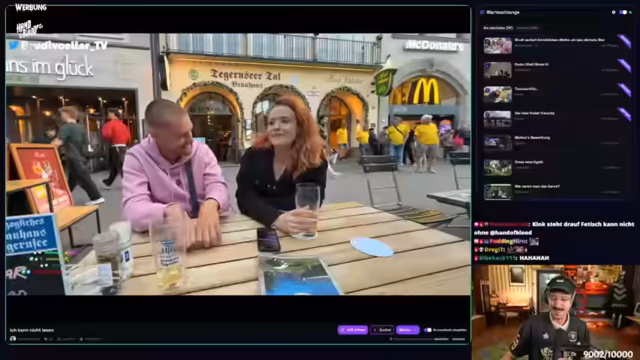Open the third thumbnail in the Warteschlange
Viewport: 640px width, 360px height.
coord(498,94)
